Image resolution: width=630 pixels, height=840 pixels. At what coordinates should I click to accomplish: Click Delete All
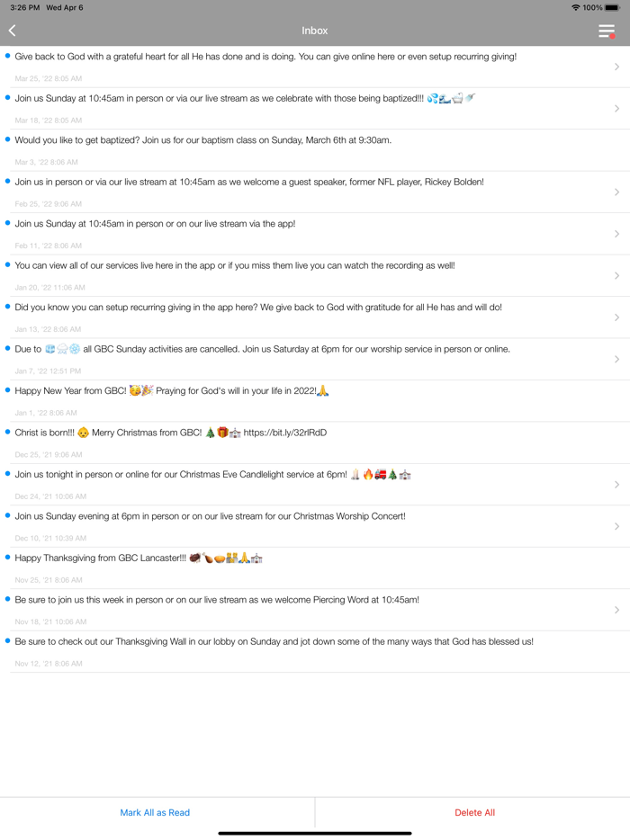pos(474,812)
